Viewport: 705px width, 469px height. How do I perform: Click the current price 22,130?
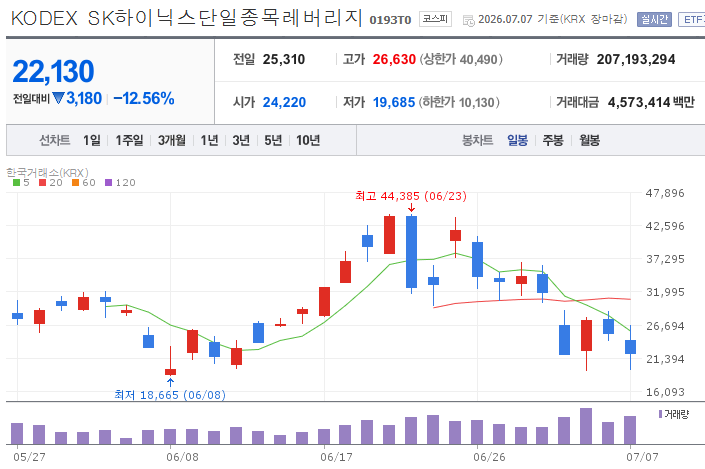coord(54,71)
